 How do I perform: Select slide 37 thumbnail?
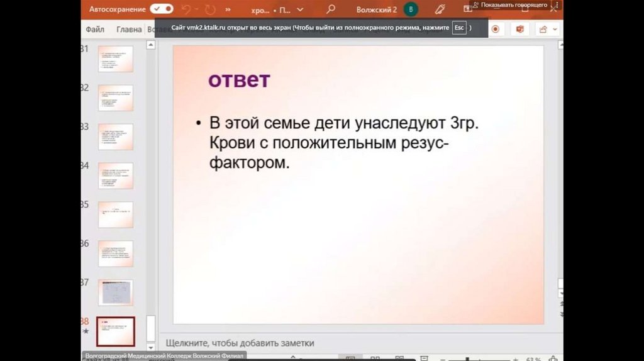click(x=115, y=292)
